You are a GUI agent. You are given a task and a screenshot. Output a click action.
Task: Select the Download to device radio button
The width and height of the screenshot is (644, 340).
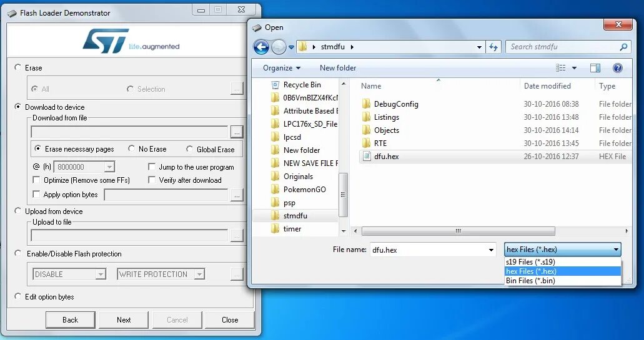pyautogui.click(x=17, y=107)
